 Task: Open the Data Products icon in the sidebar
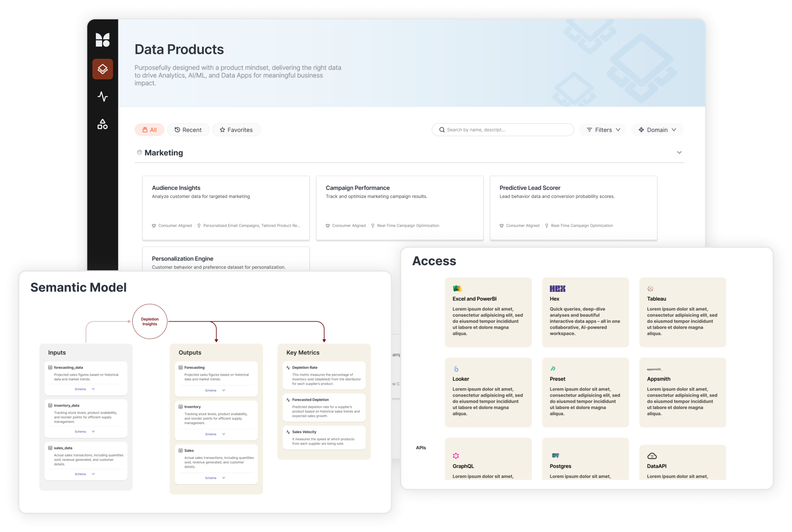[x=102, y=69]
